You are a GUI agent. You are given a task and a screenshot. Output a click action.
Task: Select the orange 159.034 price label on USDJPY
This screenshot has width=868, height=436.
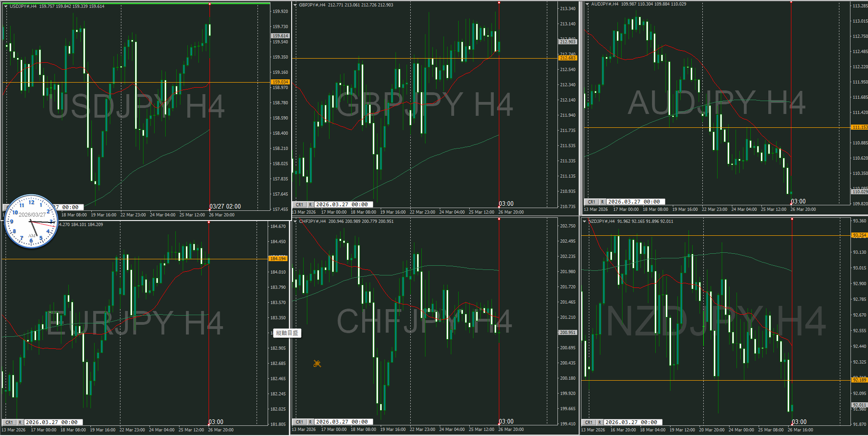[x=280, y=82]
